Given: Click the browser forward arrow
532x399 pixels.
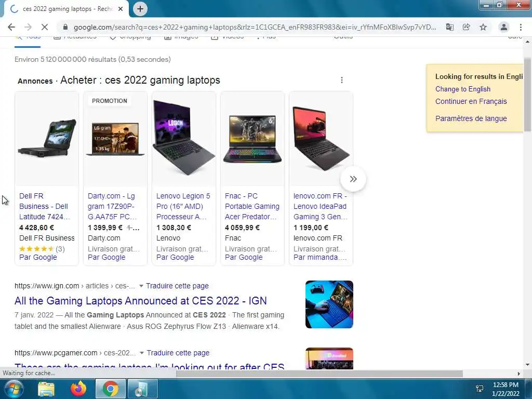Looking at the screenshot, I should [28, 27].
